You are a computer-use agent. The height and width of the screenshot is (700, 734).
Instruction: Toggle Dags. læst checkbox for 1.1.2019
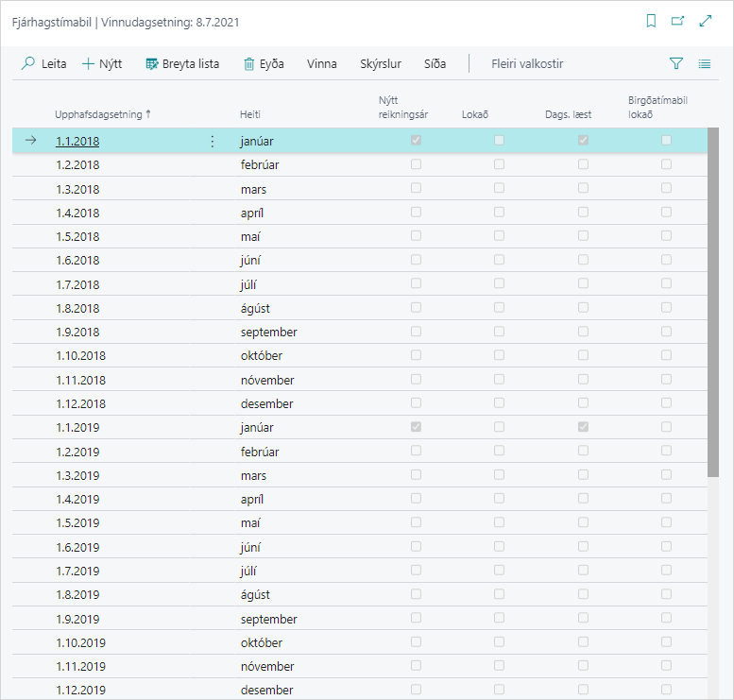pos(583,427)
